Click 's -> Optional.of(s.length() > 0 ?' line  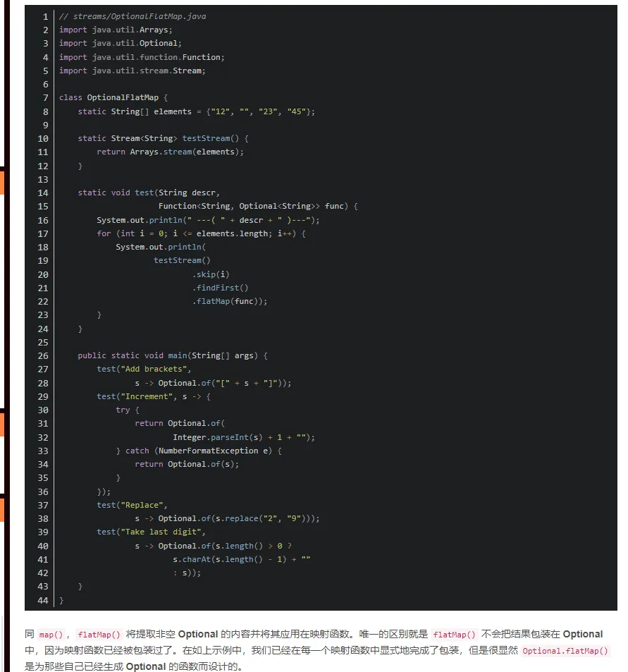[213, 546]
